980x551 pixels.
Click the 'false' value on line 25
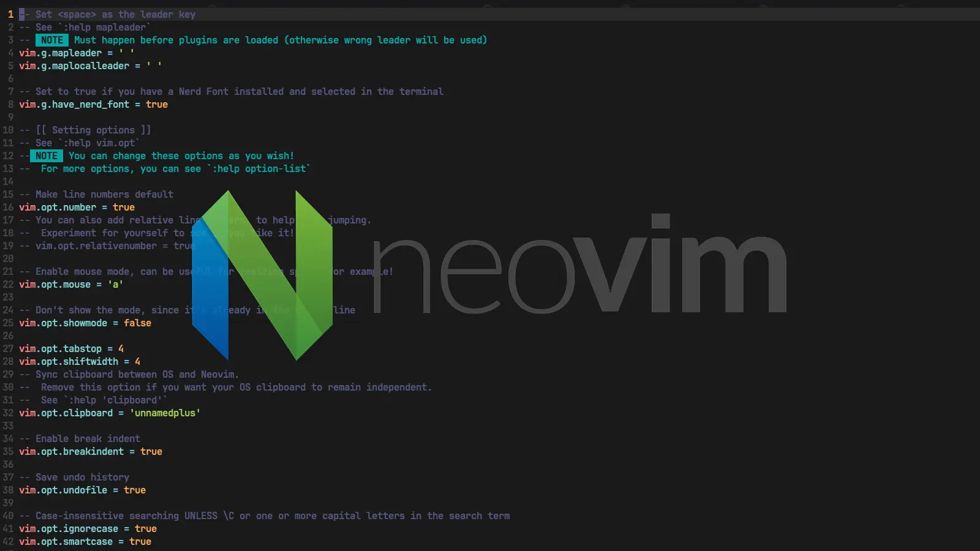click(x=137, y=323)
